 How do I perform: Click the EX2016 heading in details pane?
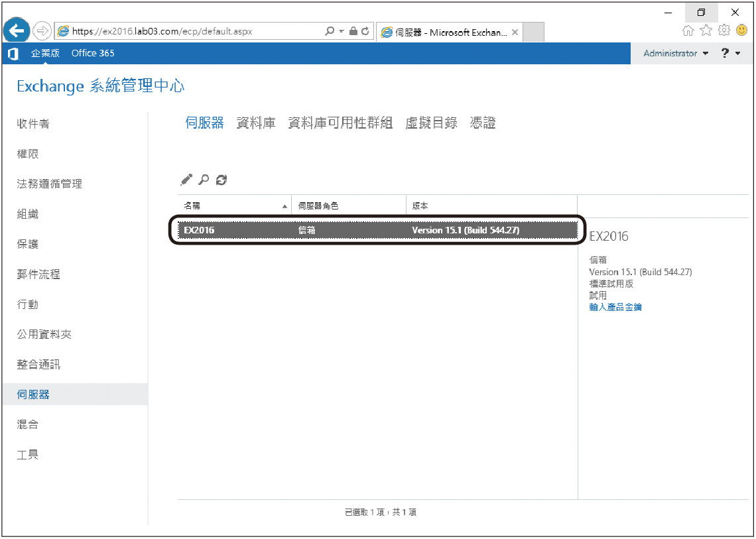(x=609, y=236)
